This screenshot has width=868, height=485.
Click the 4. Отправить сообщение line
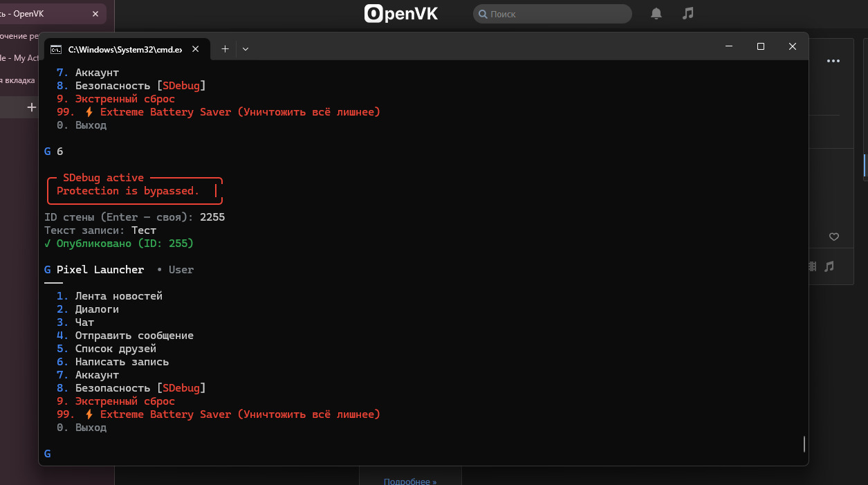coord(125,336)
